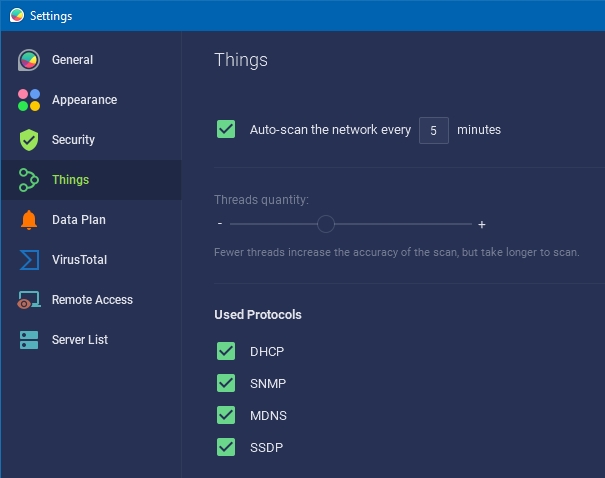Click the auto-scan minutes input field

[433, 130]
